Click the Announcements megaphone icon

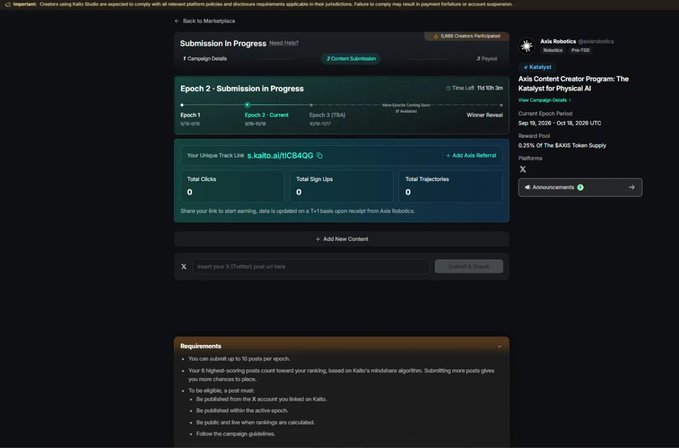(527, 187)
